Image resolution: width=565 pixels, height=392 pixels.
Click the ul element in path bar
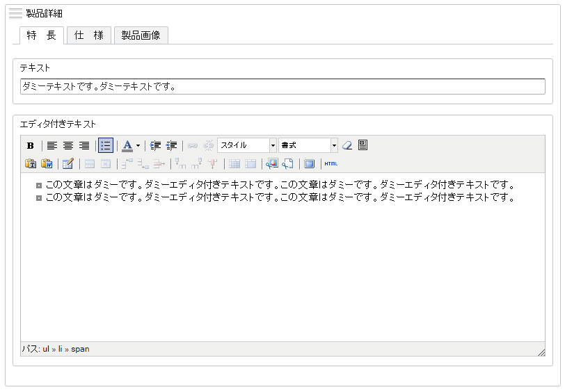tap(46, 349)
